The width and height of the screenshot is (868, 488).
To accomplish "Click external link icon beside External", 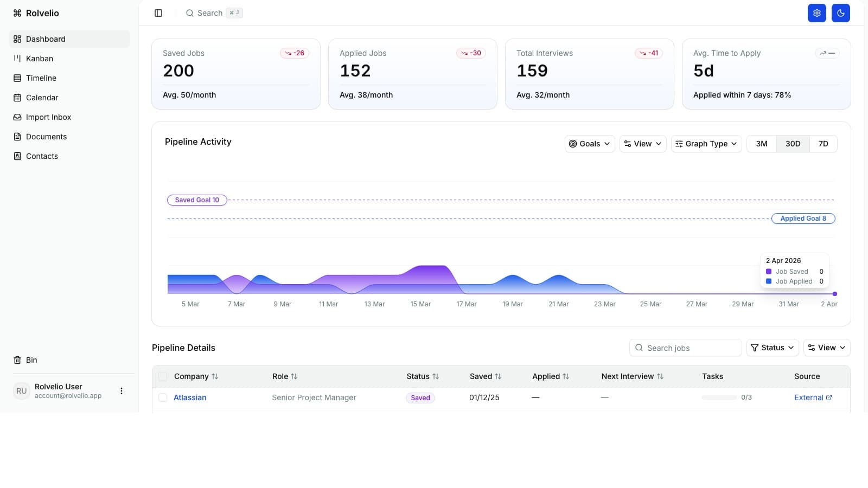I will coord(829,397).
